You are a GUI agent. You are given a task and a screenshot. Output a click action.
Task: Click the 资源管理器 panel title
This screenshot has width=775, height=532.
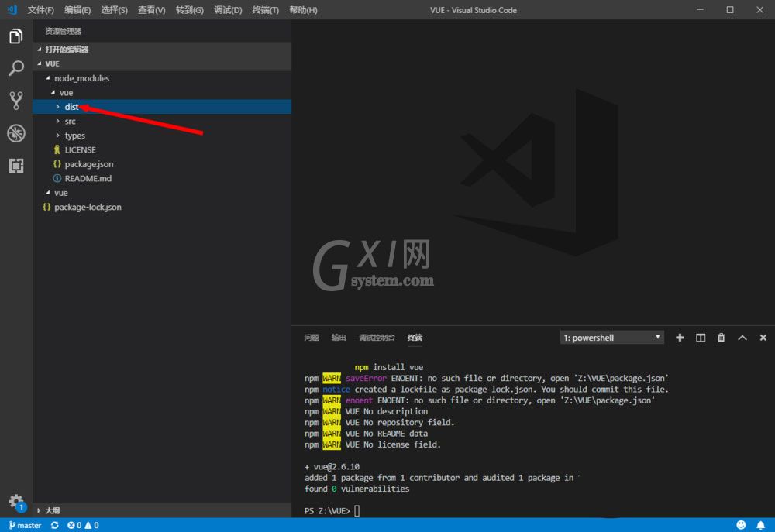(64, 31)
